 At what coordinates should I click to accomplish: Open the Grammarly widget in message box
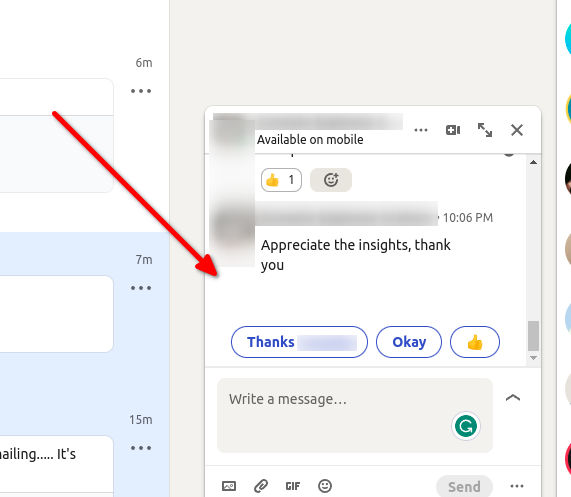466,426
